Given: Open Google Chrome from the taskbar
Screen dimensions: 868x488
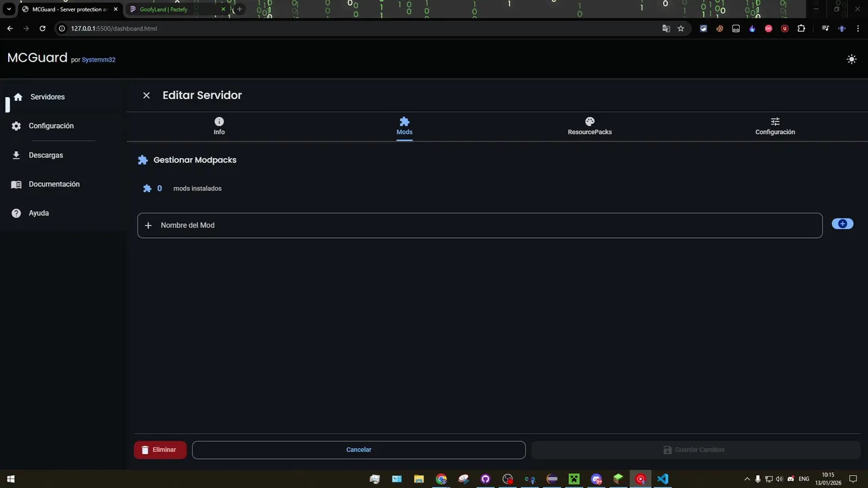Looking at the screenshot, I should coord(441,479).
